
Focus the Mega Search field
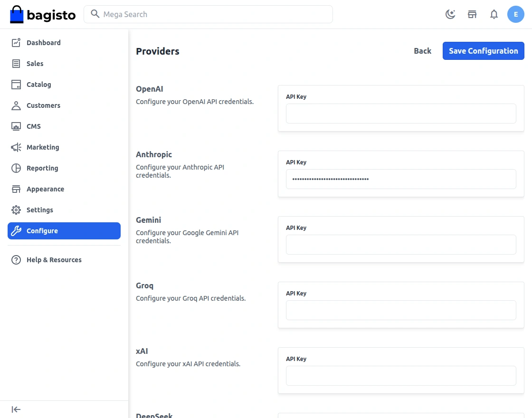[208, 14]
